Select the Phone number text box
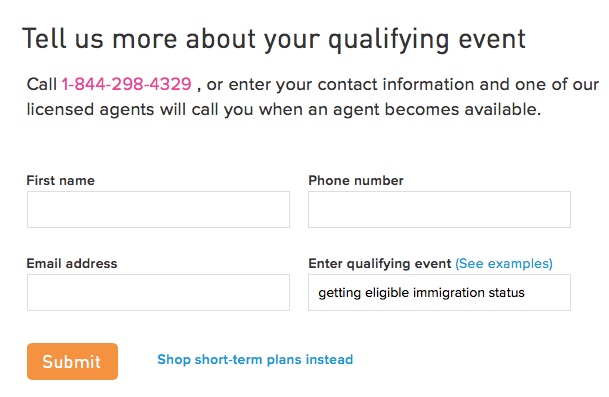 [439, 209]
